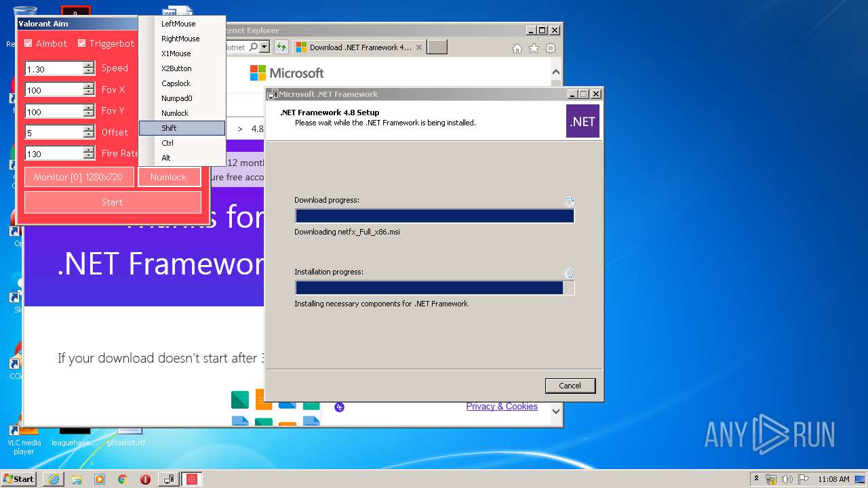The width and height of the screenshot is (868, 488).
Task: Click Start in Valorant Aim
Action: (113, 202)
